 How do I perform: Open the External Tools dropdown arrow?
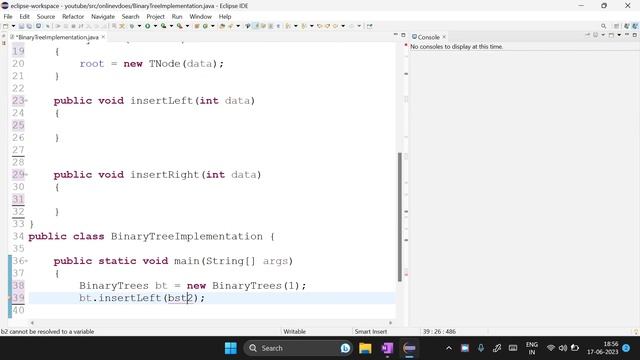click(x=187, y=26)
